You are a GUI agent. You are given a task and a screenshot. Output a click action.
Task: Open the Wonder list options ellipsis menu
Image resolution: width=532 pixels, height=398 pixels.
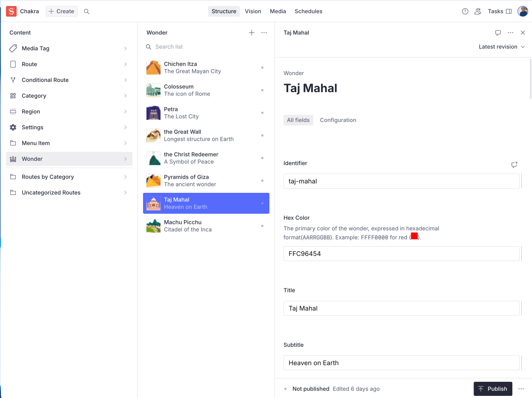tap(264, 32)
